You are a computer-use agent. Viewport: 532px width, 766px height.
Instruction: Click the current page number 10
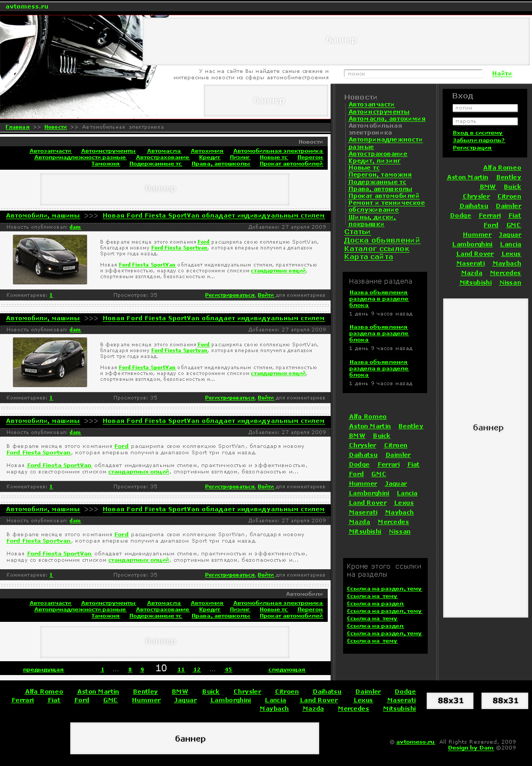[x=161, y=668]
